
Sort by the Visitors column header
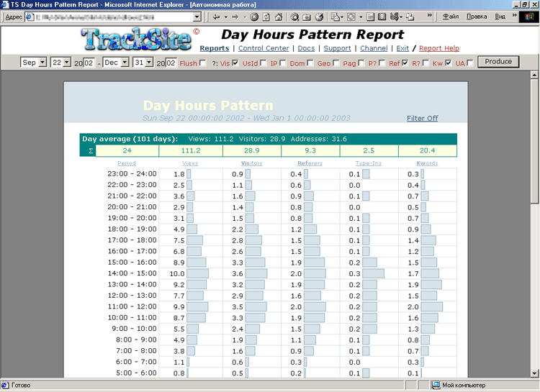coord(252,163)
